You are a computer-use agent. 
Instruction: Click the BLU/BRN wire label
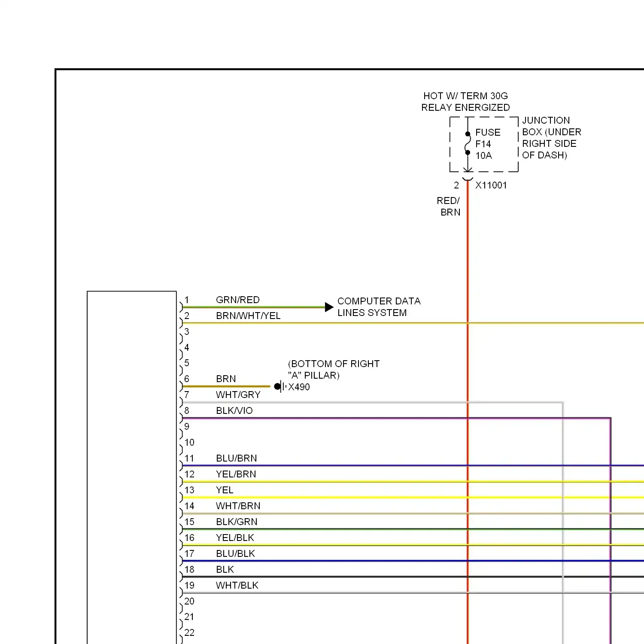[237, 458]
